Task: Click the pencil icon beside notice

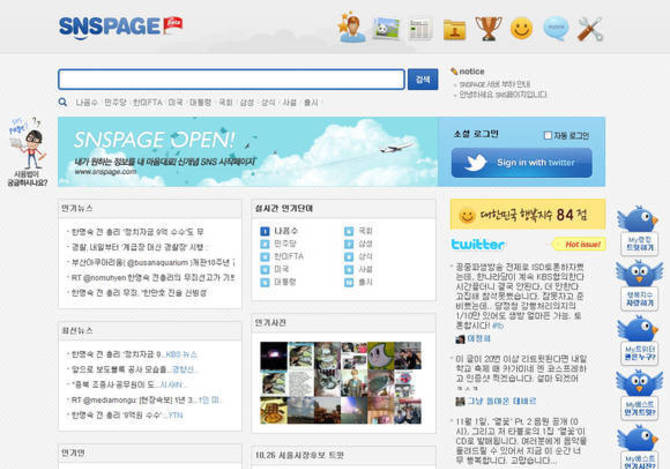Action: click(454, 71)
